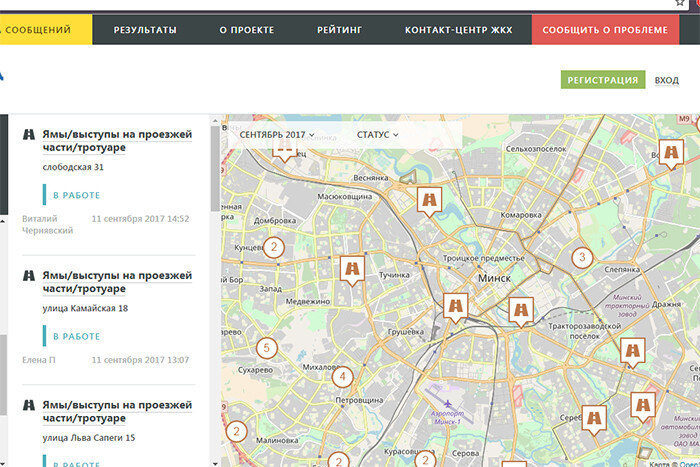The height and width of the screenshot is (467, 700).
Task: Select В работе status of слободская 31
Action: click(x=76, y=195)
